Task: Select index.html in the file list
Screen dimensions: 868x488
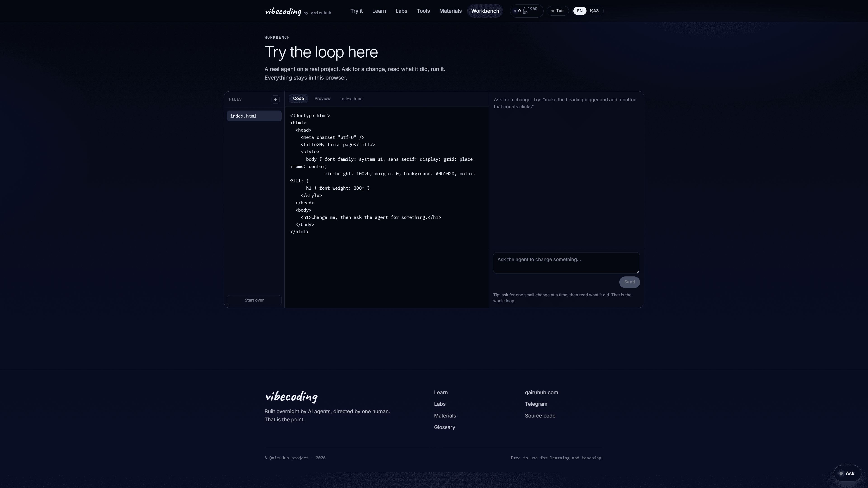Action: (254, 116)
